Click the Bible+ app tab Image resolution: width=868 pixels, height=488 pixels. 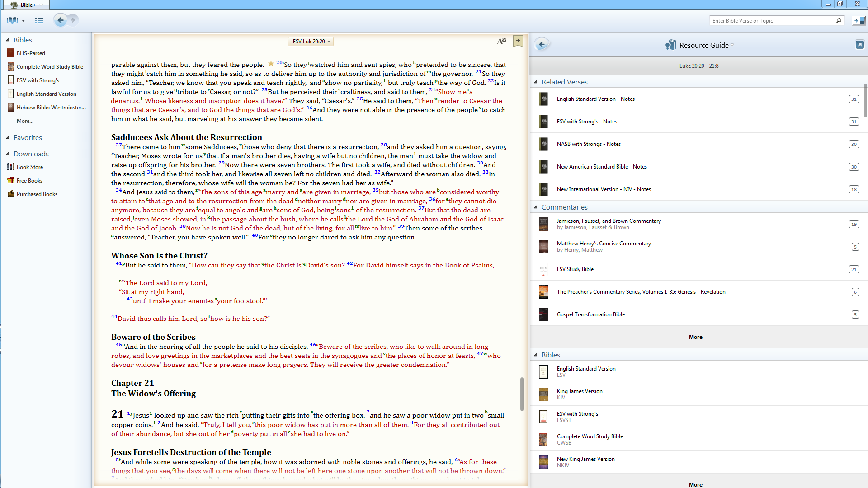coord(26,5)
